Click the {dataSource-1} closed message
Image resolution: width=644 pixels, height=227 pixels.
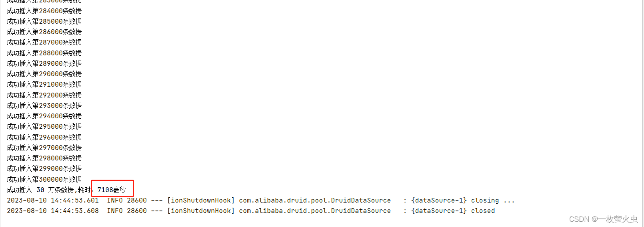[x=453, y=211]
